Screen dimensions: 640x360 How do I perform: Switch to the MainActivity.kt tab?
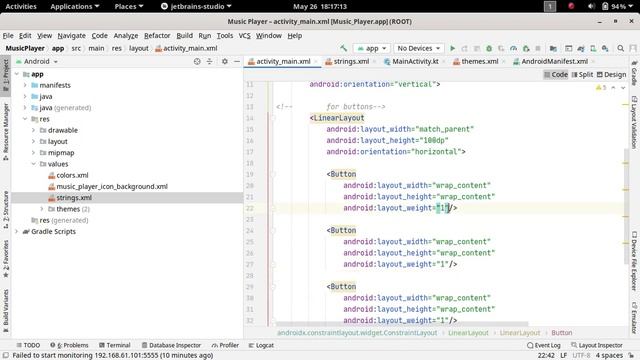(415, 61)
